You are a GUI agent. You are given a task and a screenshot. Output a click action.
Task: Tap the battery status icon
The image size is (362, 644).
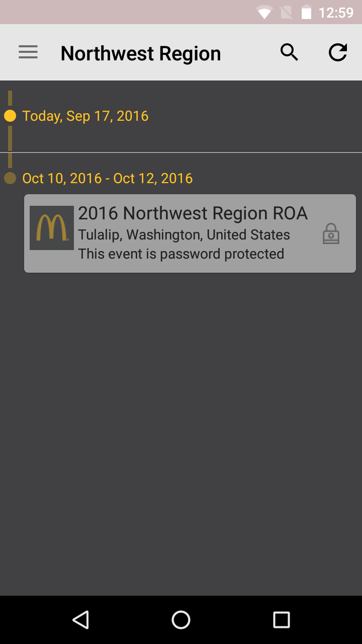(x=306, y=12)
